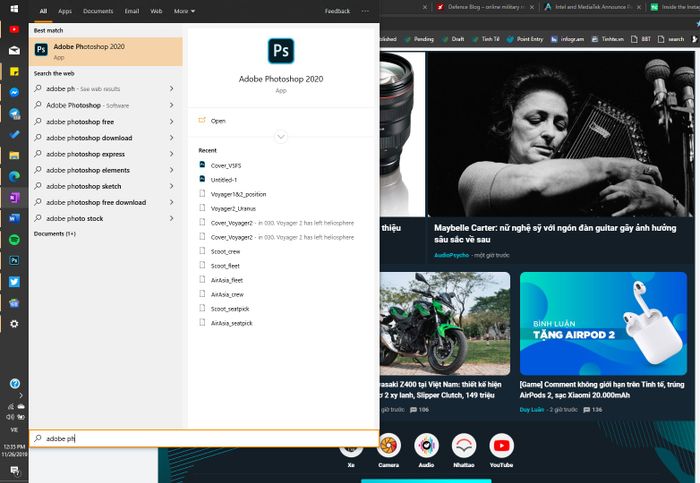Screen dimensions: 700x483
Task: Open Spotify from the taskbar
Action: [x=14, y=239]
